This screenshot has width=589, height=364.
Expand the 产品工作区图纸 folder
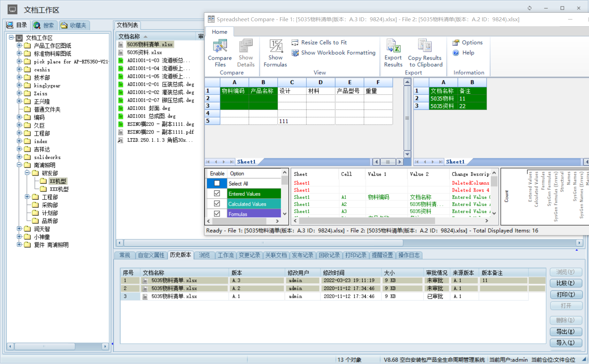[19, 46]
